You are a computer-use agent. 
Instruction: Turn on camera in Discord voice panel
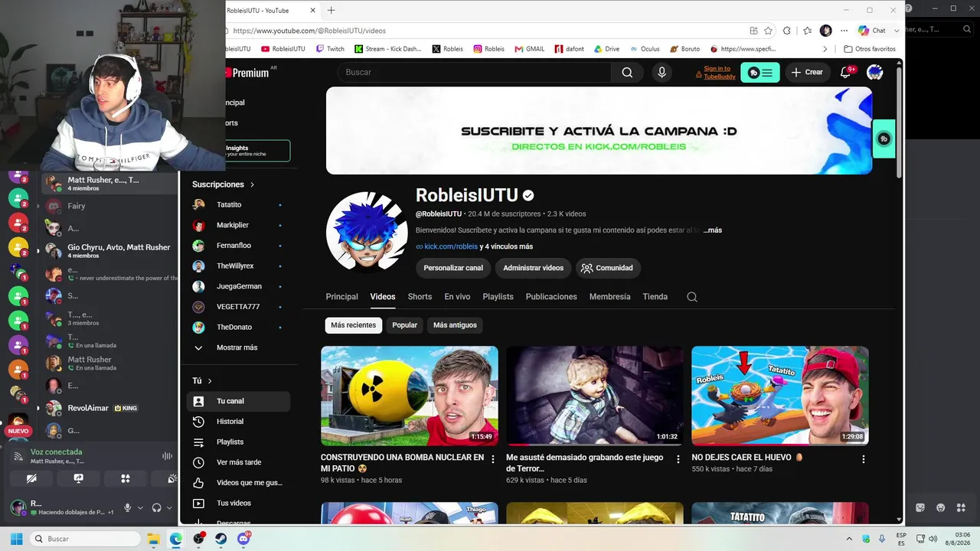(x=31, y=478)
